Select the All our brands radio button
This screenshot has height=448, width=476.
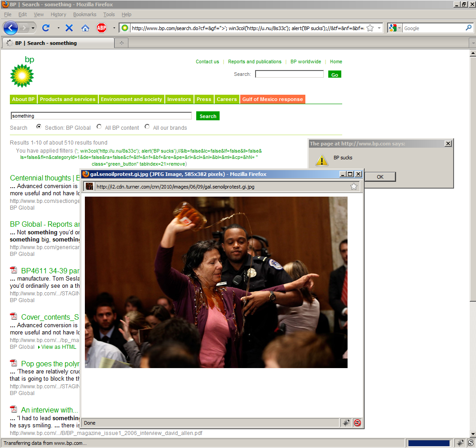[x=147, y=127]
